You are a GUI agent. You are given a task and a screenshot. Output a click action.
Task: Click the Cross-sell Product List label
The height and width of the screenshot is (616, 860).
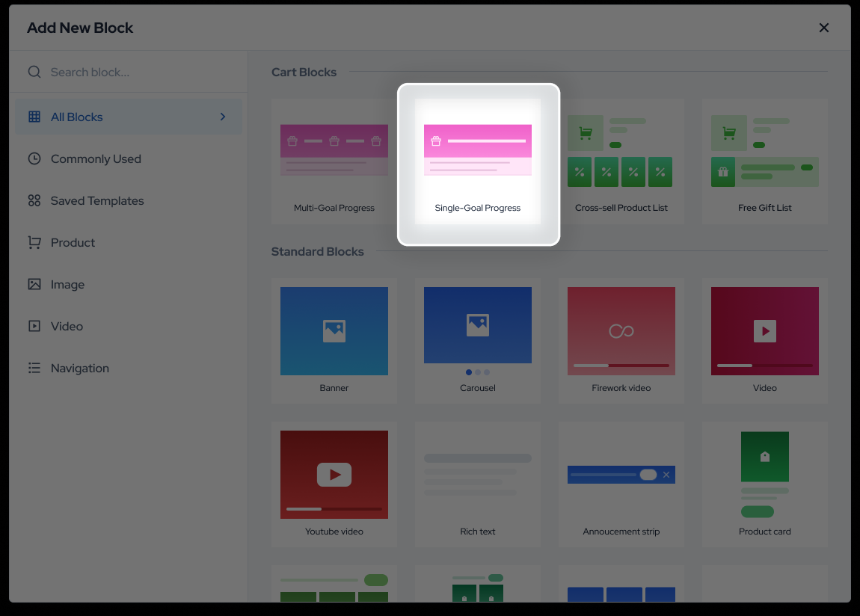pos(621,208)
